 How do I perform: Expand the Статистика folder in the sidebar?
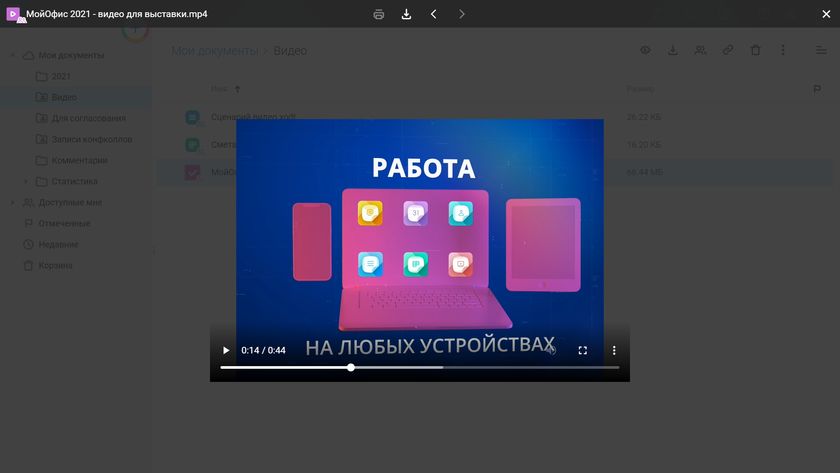(x=26, y=182)
